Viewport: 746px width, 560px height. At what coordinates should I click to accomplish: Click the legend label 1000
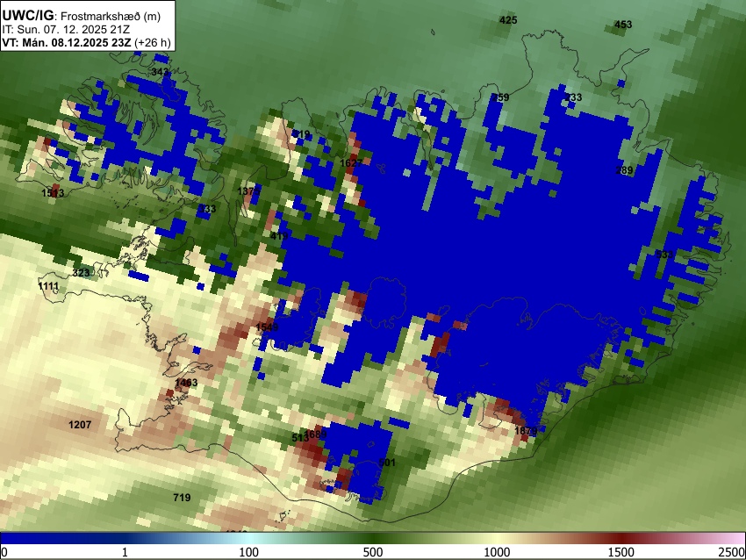click(x=497, y=552)
